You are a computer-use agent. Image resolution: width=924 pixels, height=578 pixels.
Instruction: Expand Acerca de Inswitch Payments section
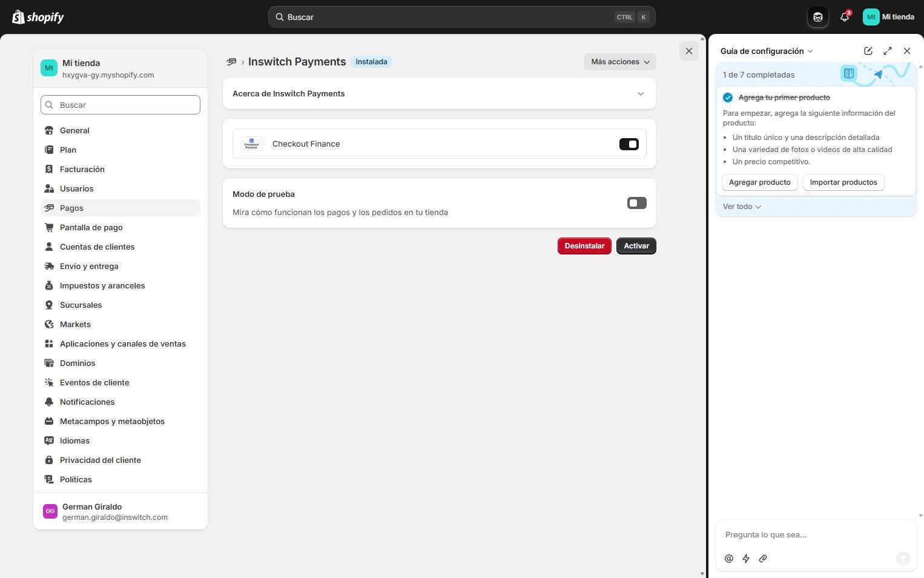pyautogui.click(x=440, y=93)
